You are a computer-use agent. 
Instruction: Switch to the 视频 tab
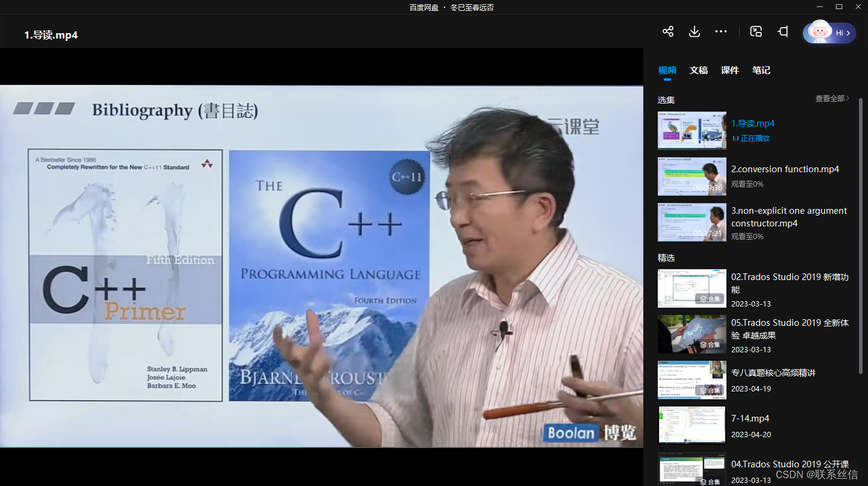667,70
